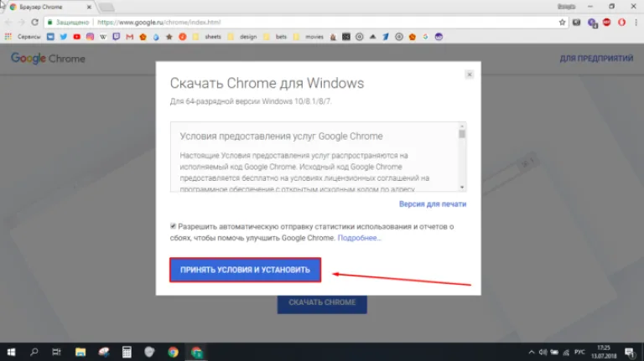Click the dark gray extension icon
Image resolution: width=644 pixels, height=361 pixels.
click(x=577, y=22)
